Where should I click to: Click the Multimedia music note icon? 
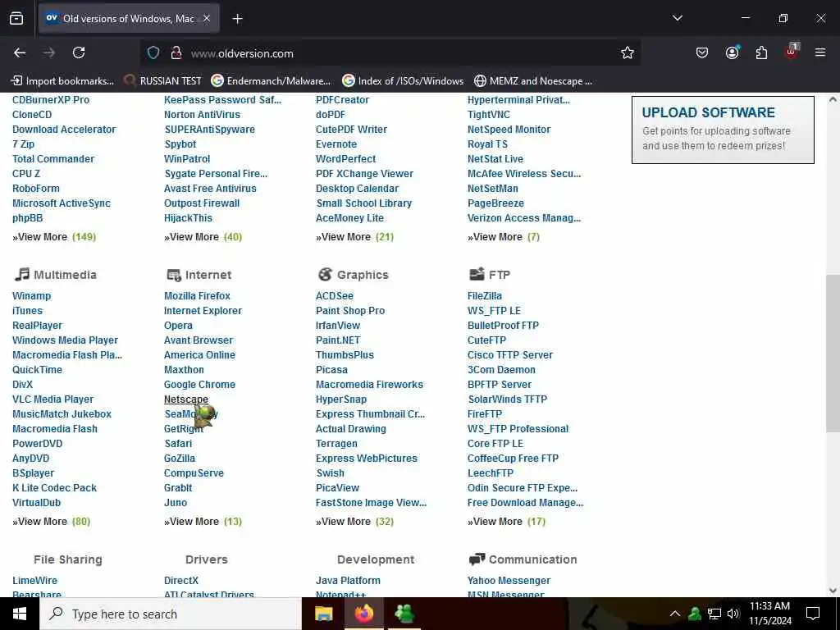(x=22, y=274)
